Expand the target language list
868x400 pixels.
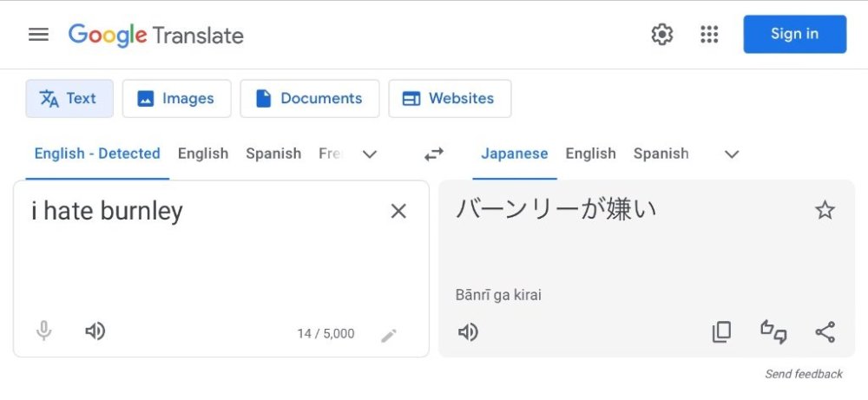click(732, 154)
